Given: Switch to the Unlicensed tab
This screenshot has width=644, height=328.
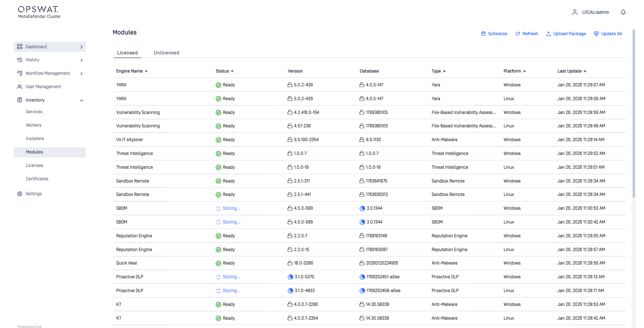Looking at the screenshot, I should point(166,53).
